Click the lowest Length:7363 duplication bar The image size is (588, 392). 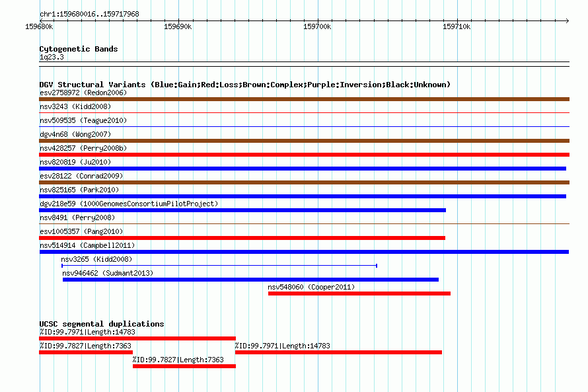(184, 366)
